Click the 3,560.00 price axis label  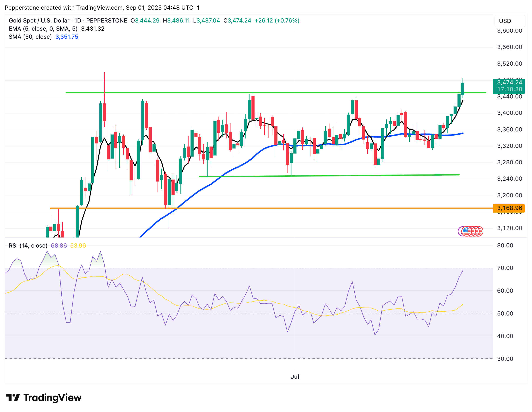[x=509, y=47]
